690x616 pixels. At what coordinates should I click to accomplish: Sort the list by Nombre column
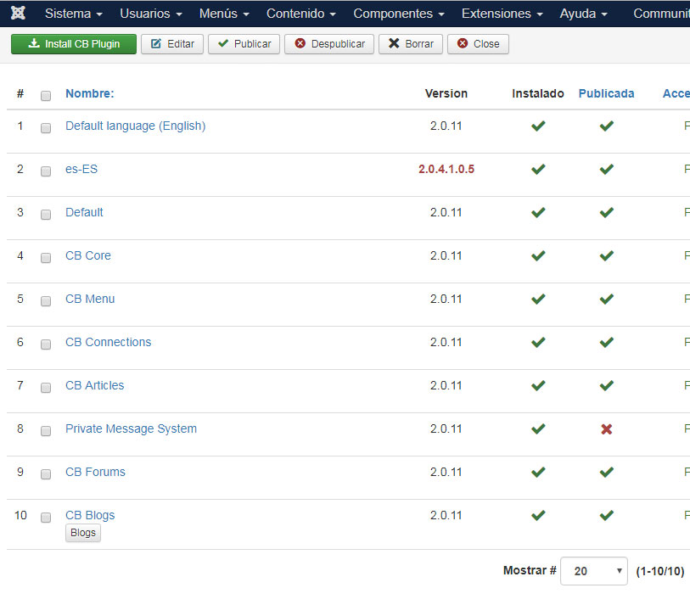point(90,93)
